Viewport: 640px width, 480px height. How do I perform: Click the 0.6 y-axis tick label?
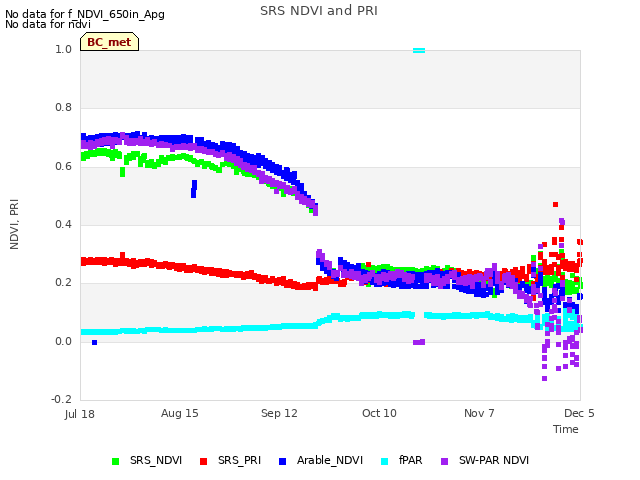point(63,166)
